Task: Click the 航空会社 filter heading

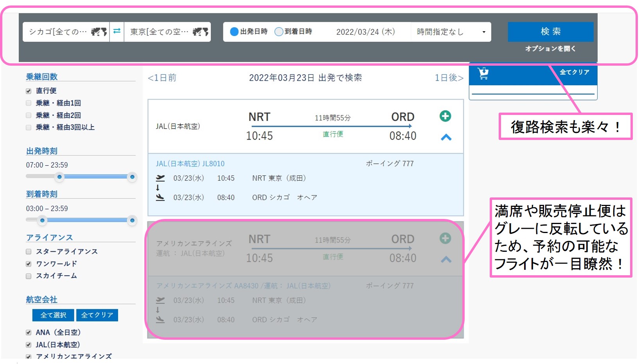Action: 41,299
